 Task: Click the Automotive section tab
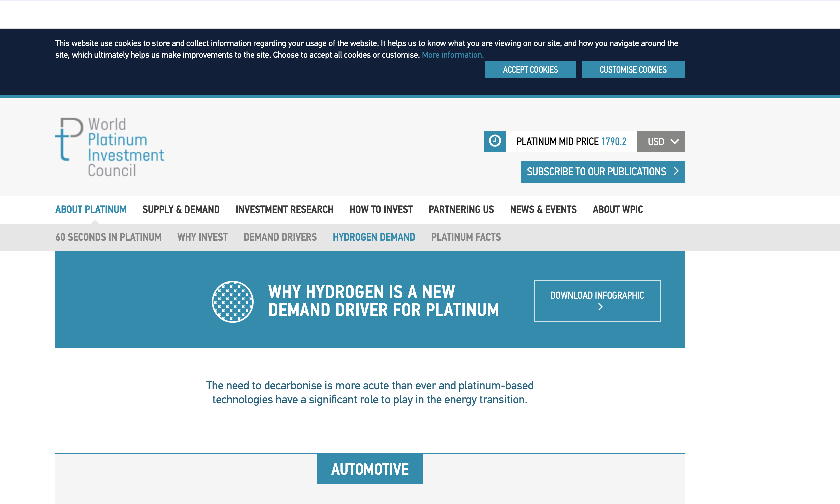point(370,469)
